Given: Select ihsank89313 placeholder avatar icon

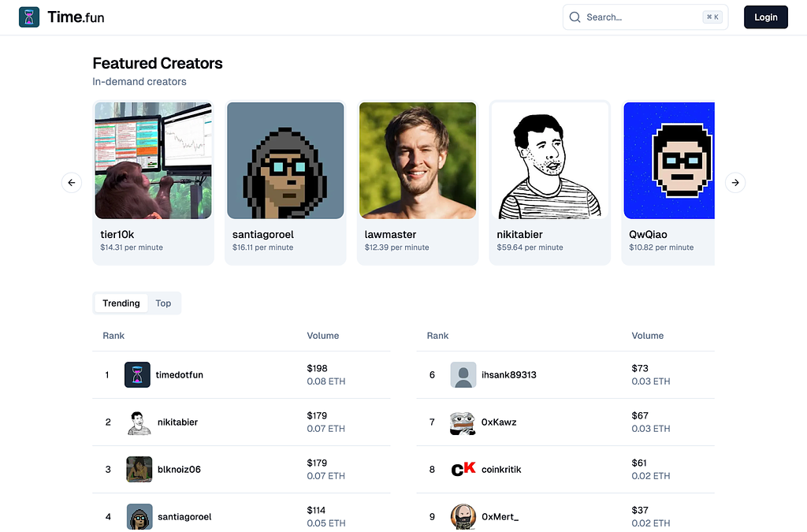Looking at the screenshot, I should (463, 374).
